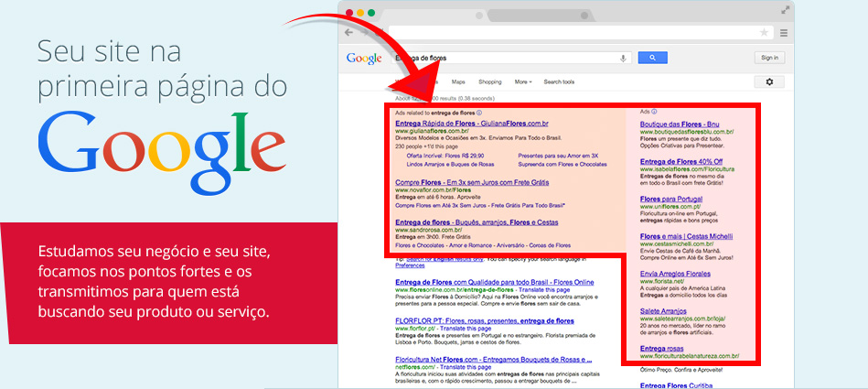The image size is (868, 389).
Task: Click sitelink 'Presentes para seu Amor em 3X'
Action: click(x=558, y=157)
